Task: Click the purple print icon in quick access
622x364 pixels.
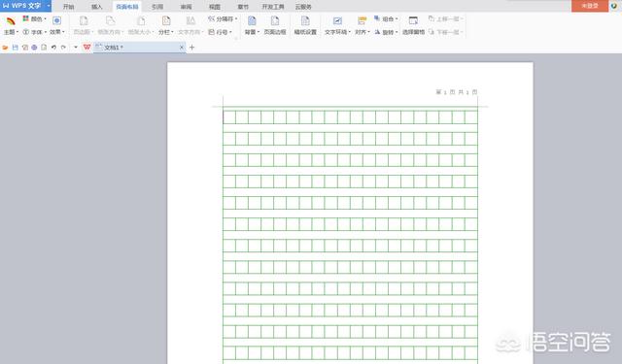Action: point(35,48)
